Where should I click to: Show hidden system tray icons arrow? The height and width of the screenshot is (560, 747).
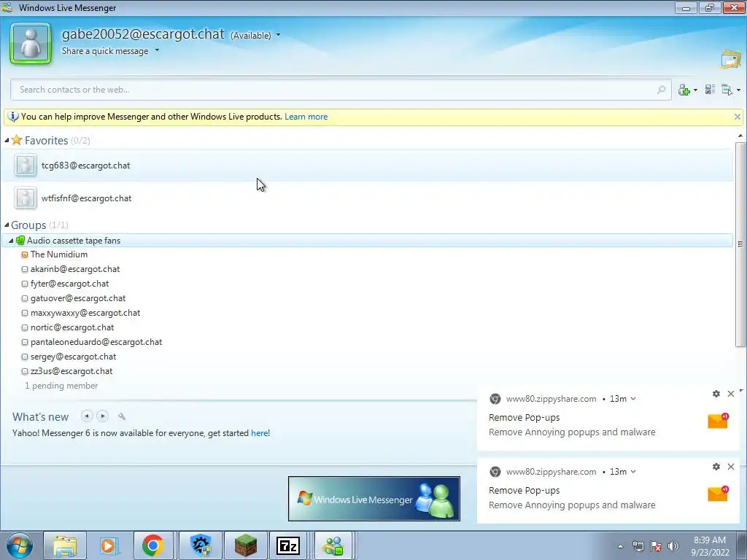click(620, 546)
